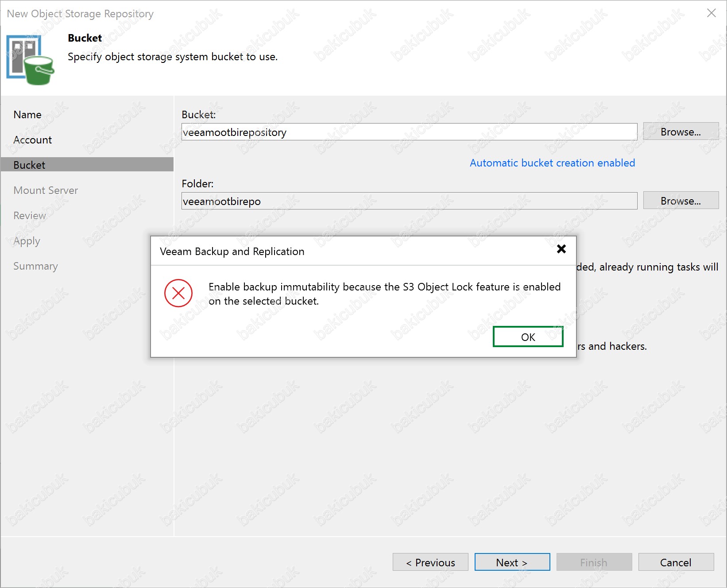Click the 'Folder:' field label

tap(197, 184)
